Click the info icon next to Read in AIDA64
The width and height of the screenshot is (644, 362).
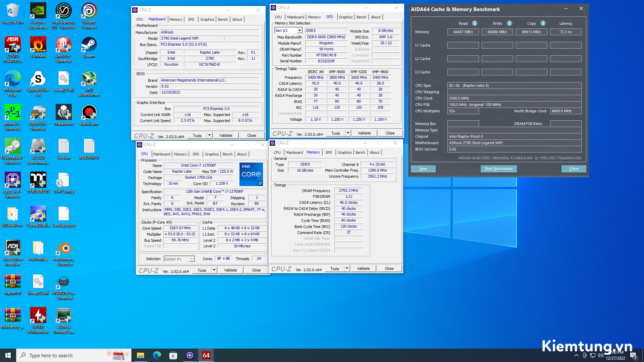[475, 23]
